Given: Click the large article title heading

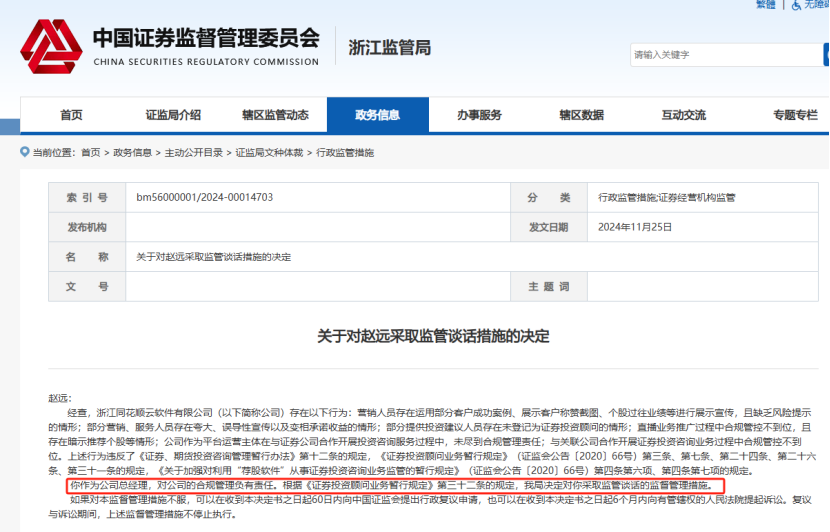Looking at the screenshot, I should click(433, 336).
